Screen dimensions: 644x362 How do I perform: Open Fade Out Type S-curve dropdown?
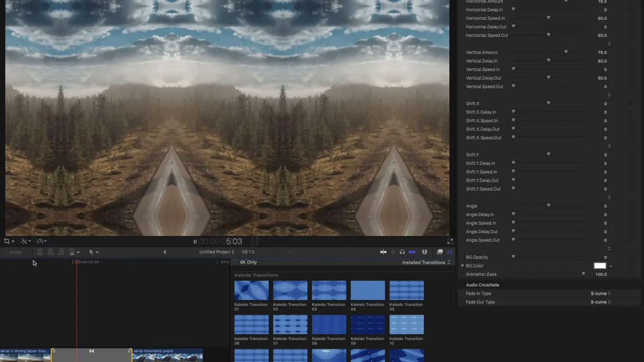tap(601, 302)
